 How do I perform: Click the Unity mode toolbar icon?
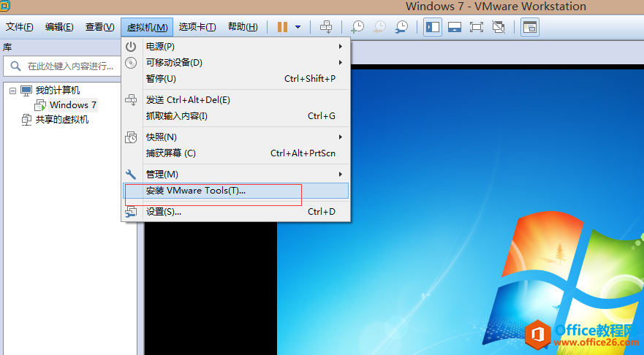coord(499,27)
